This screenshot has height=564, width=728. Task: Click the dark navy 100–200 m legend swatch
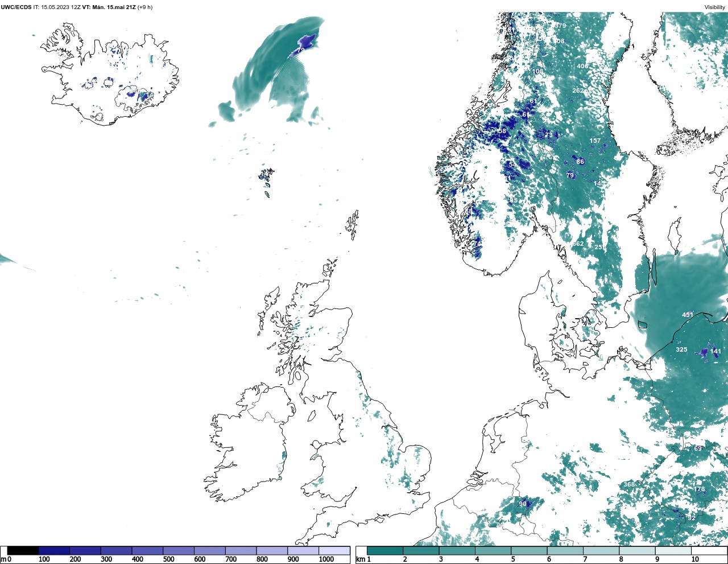(x=54, y=551)
